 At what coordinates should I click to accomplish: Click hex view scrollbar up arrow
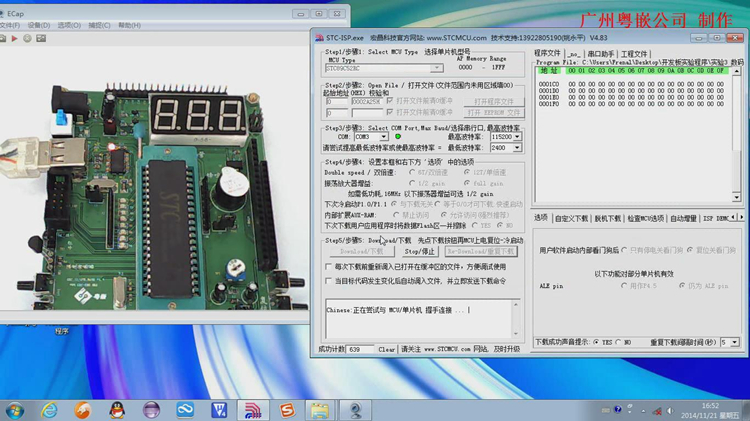737,71
